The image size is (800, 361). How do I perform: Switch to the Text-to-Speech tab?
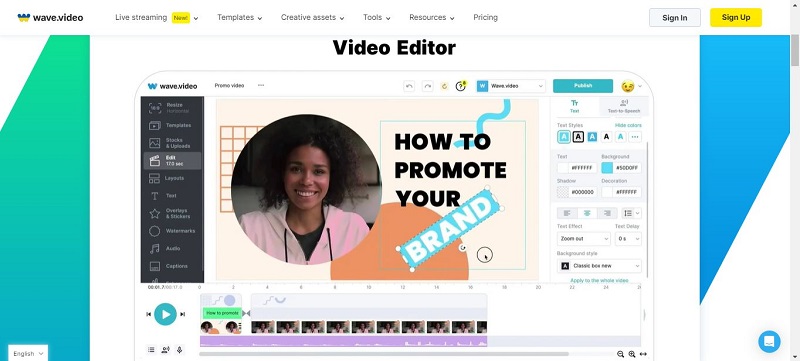pyautogui.click(x=623, y=106)
